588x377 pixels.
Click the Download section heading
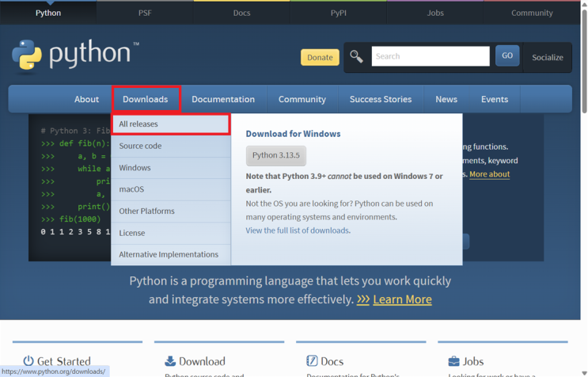tap(202, 361)
